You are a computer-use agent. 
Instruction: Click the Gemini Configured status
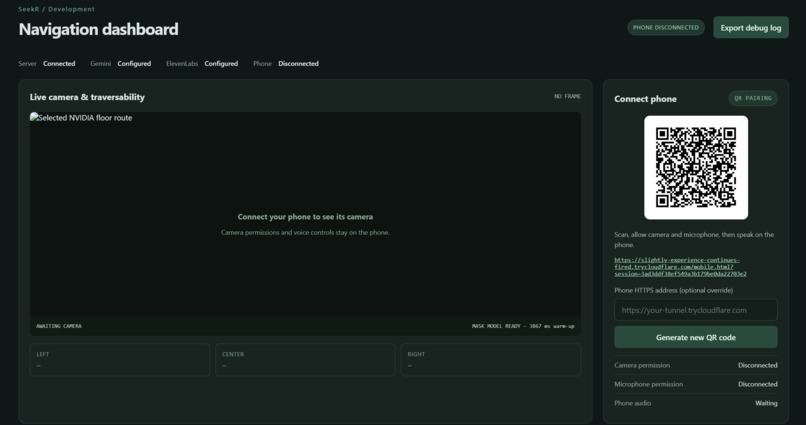pyautogui.click(x=120, y=64)
